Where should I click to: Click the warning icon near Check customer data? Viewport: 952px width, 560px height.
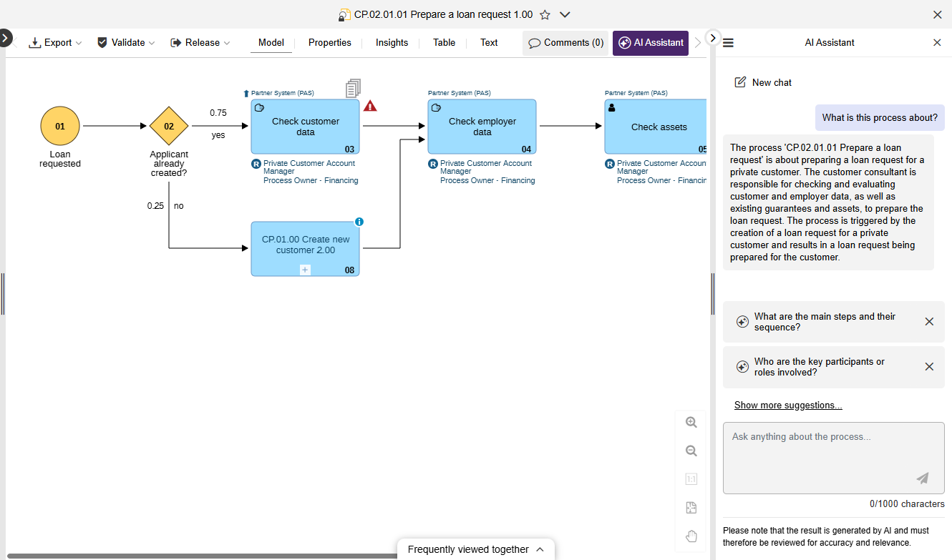coord(370,105)
